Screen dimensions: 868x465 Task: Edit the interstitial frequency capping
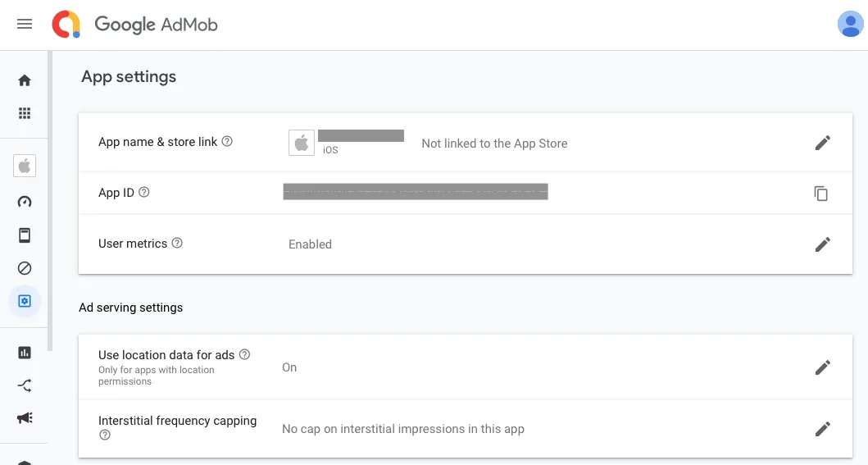823,429
